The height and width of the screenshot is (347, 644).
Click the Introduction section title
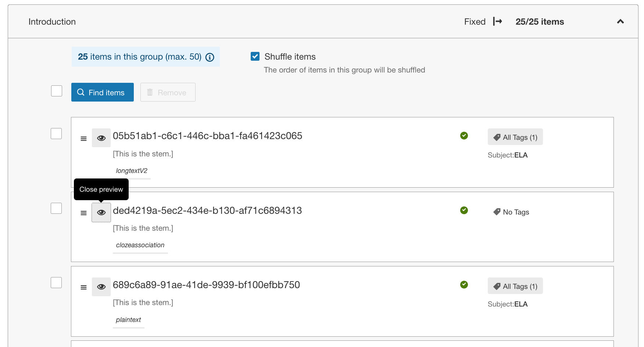click(52, 22)
